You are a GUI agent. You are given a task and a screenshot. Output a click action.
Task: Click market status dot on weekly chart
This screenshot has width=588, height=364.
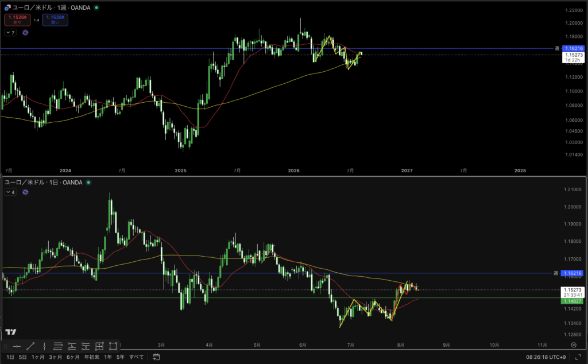tap(96, 7)
